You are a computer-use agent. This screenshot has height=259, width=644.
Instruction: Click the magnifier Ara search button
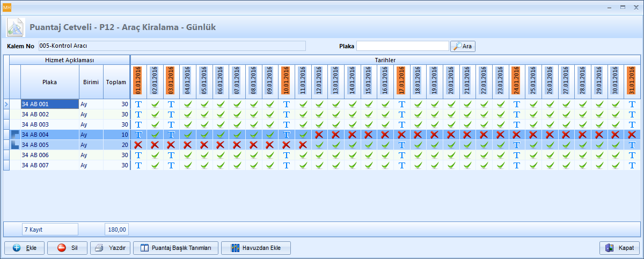pyautogui.click(x=463, y=46)
